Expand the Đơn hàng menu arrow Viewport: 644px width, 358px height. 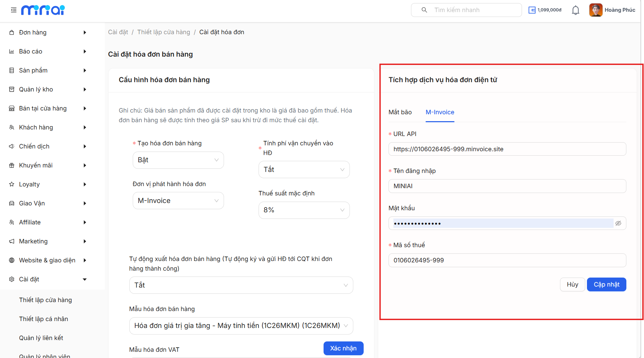[85, 32]
